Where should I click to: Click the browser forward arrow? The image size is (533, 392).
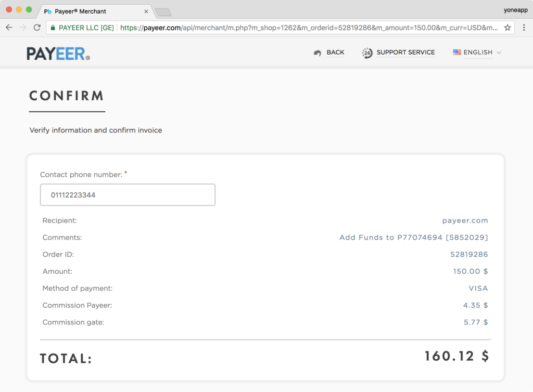click(x=23, y=28)
